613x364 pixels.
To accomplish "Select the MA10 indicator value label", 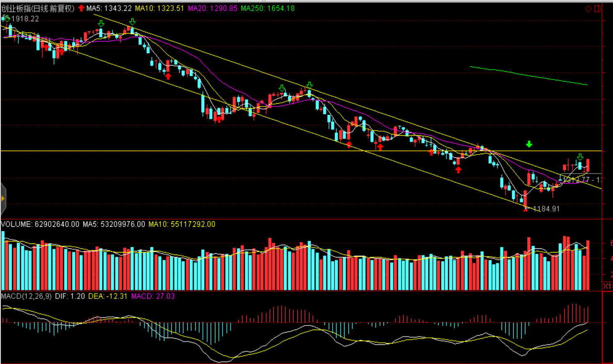I will click(x=159, y=8).
